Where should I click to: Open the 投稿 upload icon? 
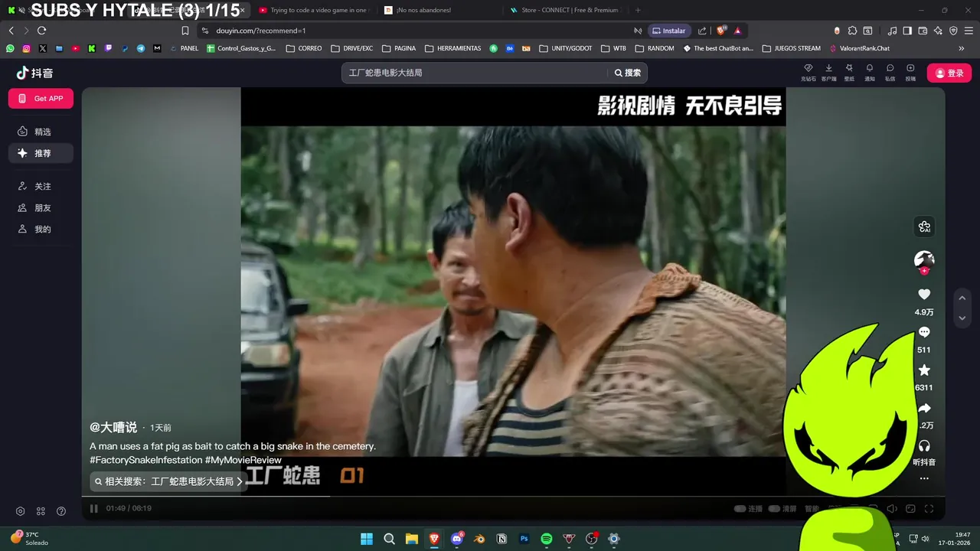click(x=910, y=72)
